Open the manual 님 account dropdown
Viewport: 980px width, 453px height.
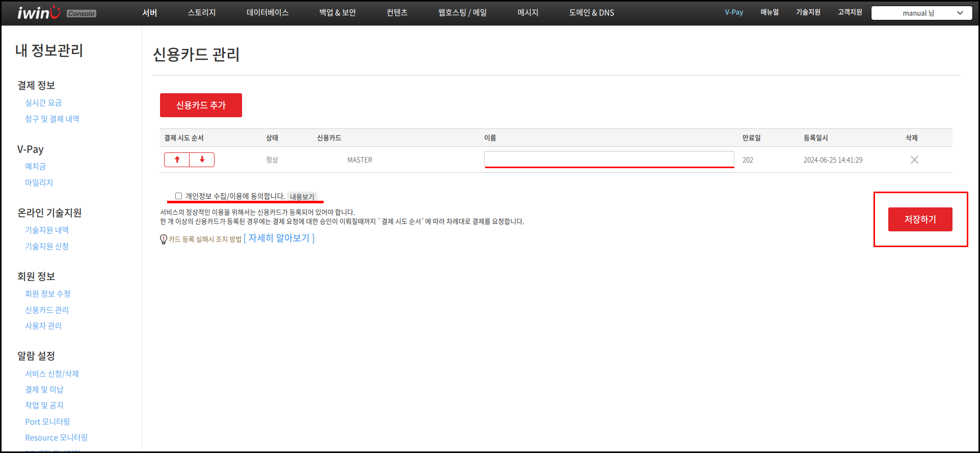coord(921,13)
